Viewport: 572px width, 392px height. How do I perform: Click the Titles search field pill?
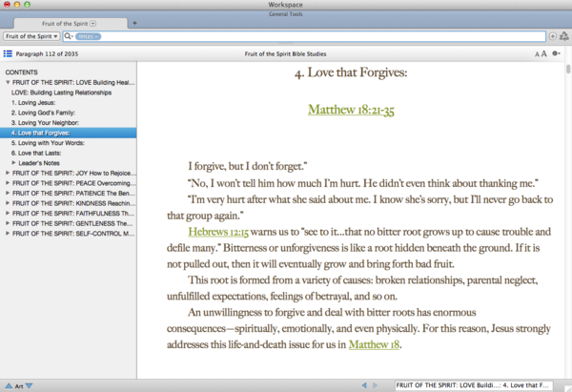(x=88, y=36)
